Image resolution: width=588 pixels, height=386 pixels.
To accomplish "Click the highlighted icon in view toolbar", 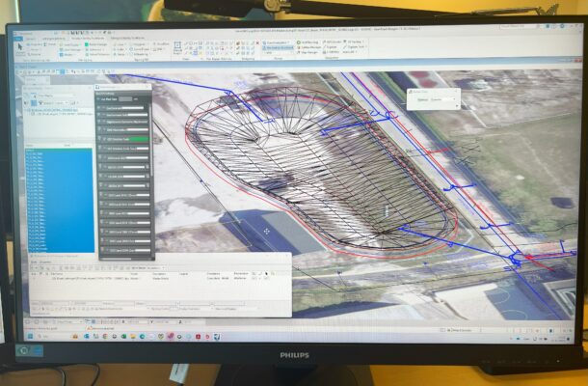I will tap(63, 71).
